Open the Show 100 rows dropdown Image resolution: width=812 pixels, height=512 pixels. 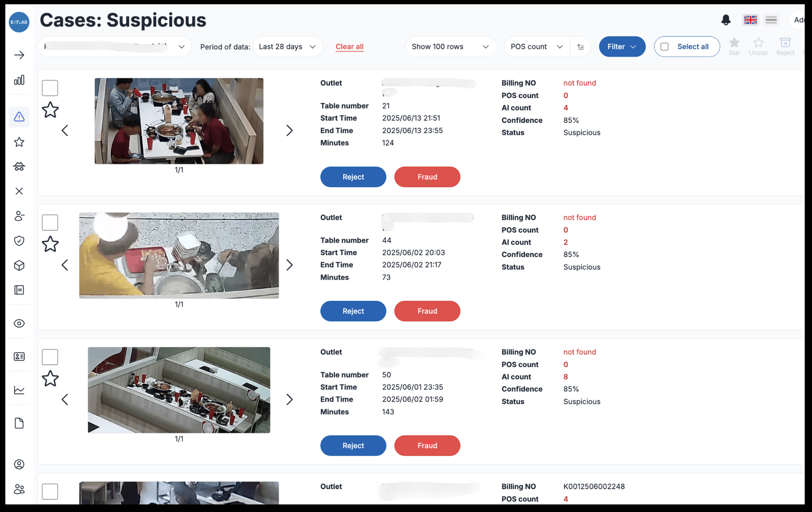[x=450, y=47]
